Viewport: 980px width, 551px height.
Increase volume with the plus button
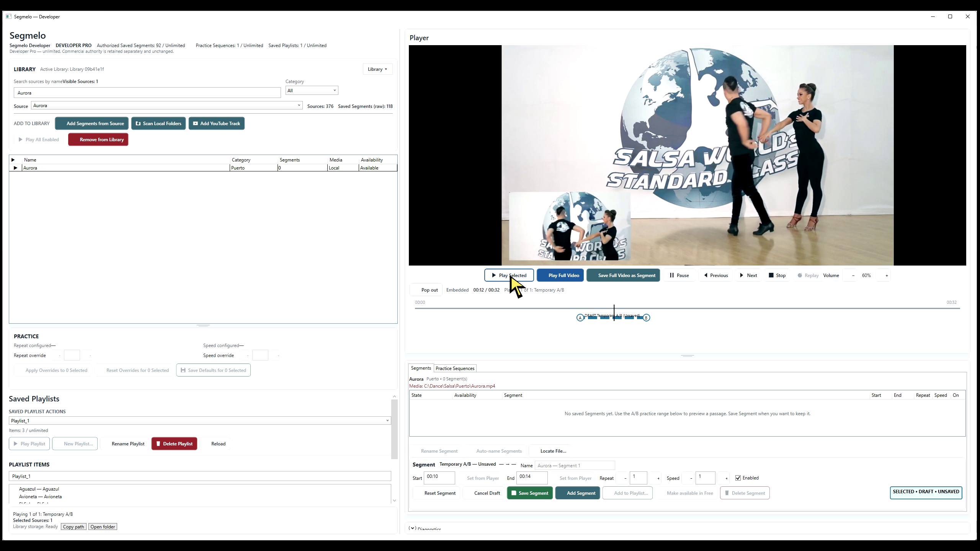click(x=887, y=275)
